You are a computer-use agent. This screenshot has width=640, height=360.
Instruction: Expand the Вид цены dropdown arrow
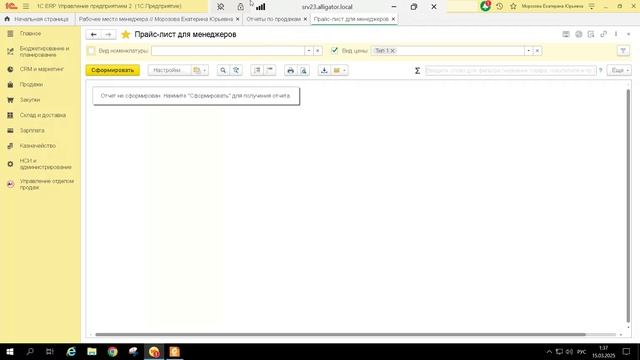click(529, 51)
